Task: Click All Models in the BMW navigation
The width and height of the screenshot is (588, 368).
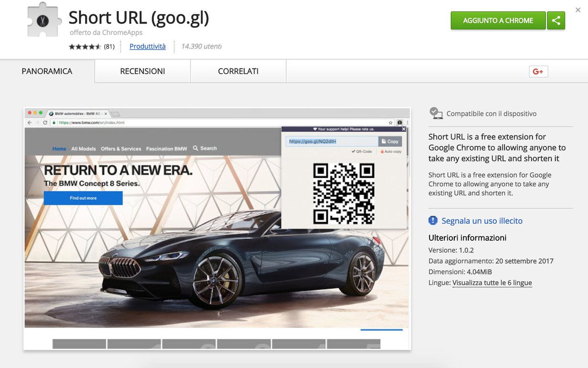Action: click(x=84, y=148)
